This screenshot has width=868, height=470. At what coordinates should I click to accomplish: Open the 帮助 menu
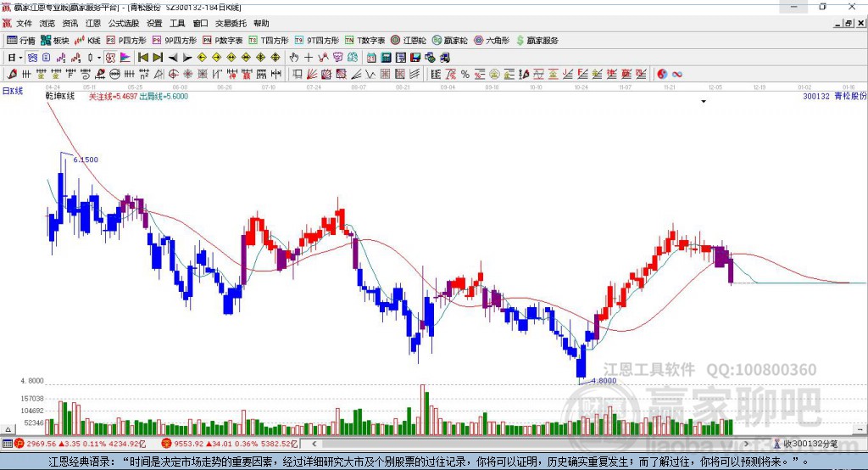[x=261, y=23]
